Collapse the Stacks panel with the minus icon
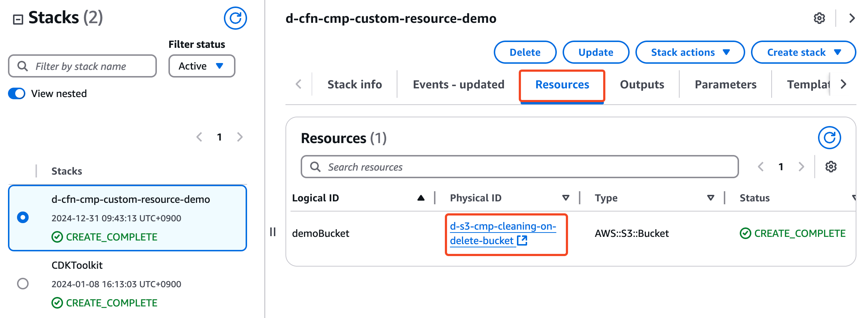Image resolution: width=868 pixels, height=318 pixels. click(18, 19)
